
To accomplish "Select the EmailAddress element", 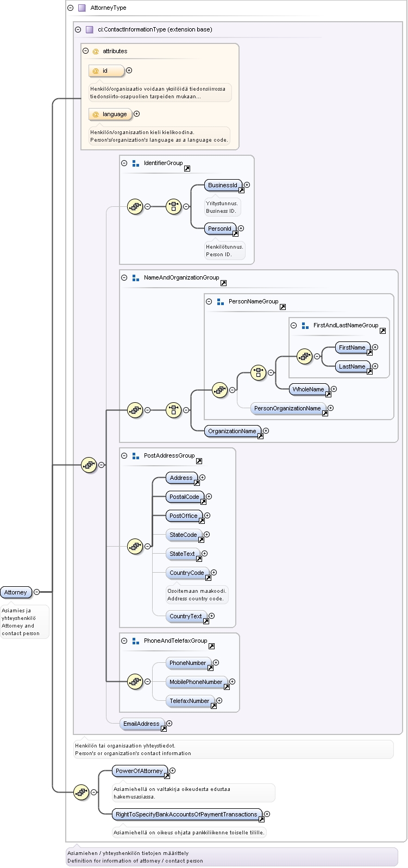I will tap(142, 724).
